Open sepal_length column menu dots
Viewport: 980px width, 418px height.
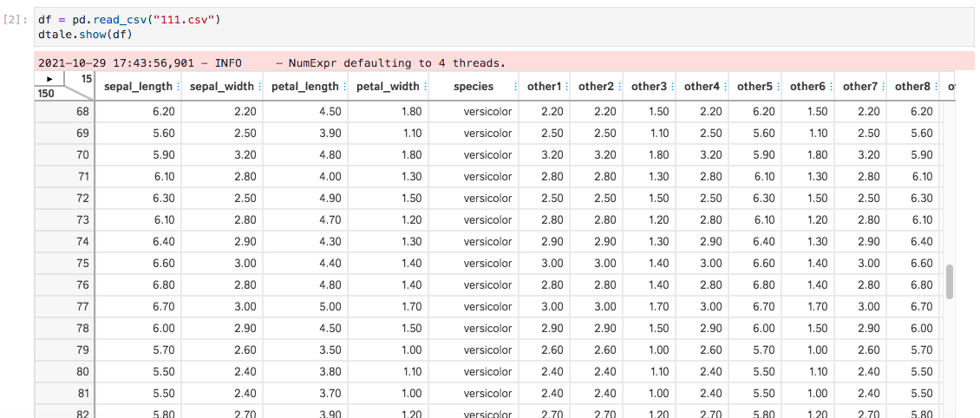pyautogui.click(x=178, y=87)
